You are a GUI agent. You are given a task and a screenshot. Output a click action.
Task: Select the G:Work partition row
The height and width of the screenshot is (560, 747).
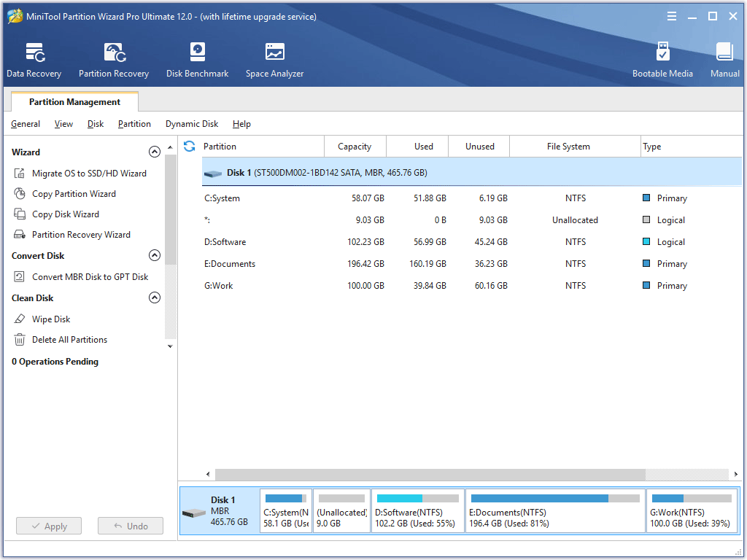[x=472, y=286]
